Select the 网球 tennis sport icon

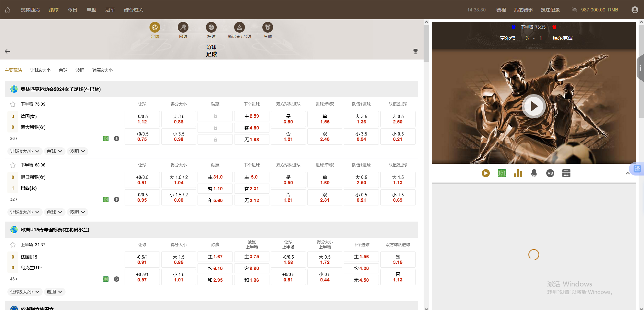[183, 27]
